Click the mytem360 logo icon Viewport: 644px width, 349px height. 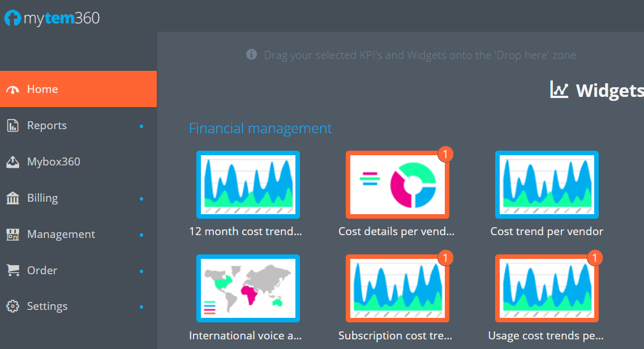pyautogui.click(x=12, y=18)
